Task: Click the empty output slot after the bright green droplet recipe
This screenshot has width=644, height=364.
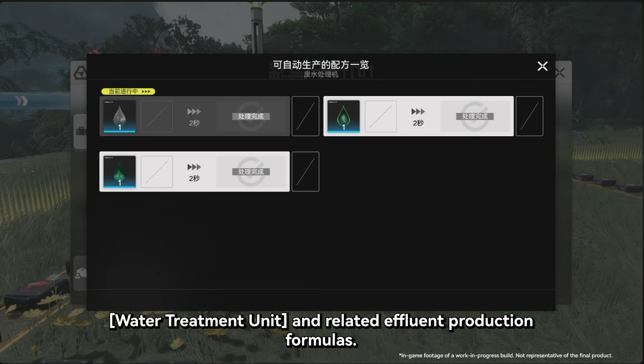Action: point(529,116)
